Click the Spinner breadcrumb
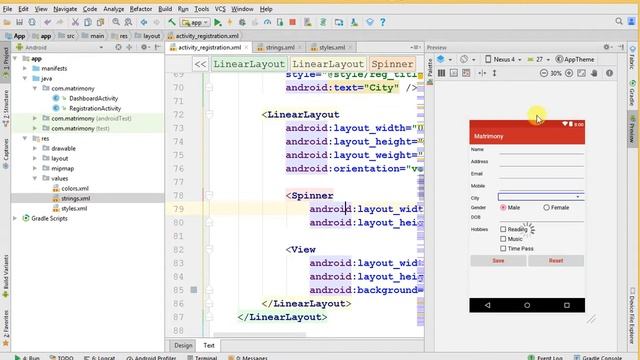640x360 pixels. (x=392, y=64)
